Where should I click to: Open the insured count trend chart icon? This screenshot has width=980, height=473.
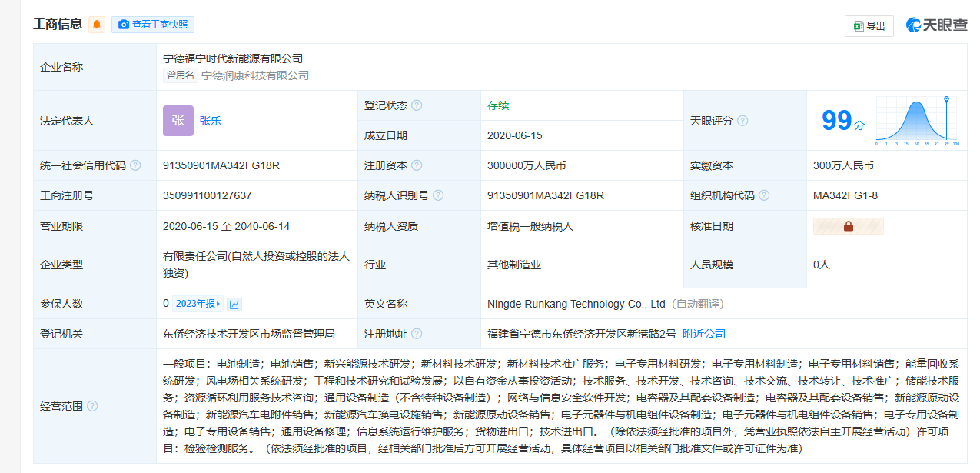pyautogui.click(x=234, y=304)
